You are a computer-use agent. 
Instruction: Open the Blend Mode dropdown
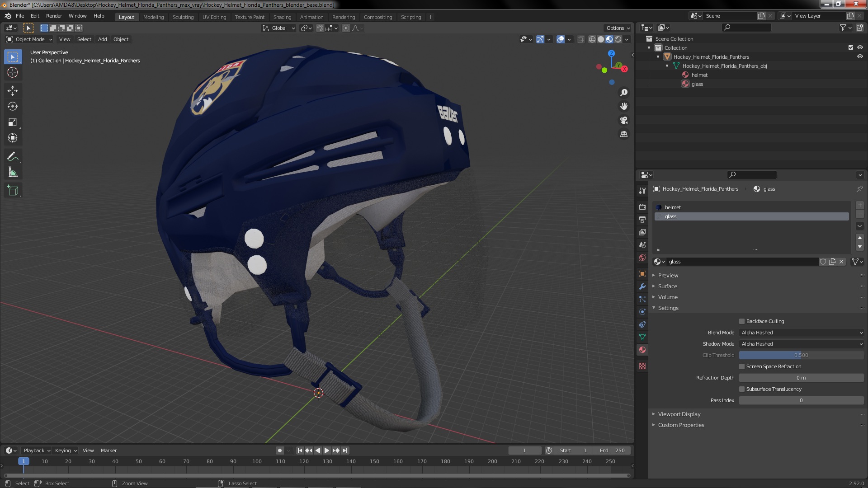click(x=801, y=333)
